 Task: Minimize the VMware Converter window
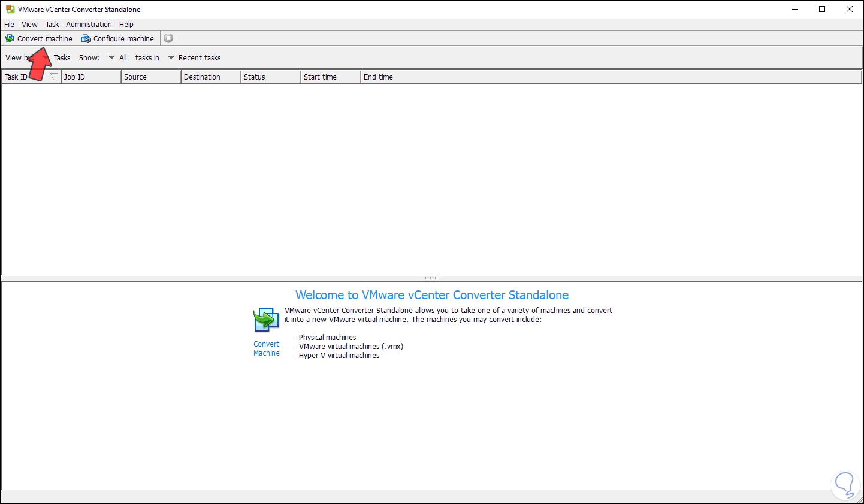click(x=795, y=9)
